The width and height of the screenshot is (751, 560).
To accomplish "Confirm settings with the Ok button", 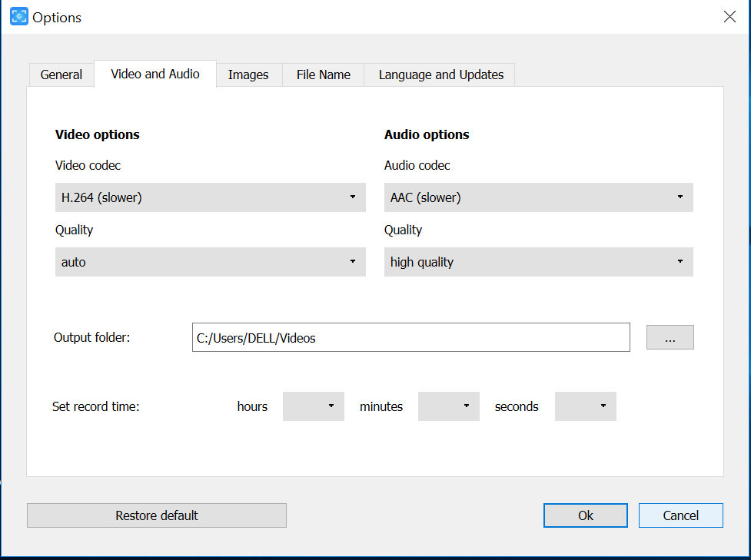I will (x=585, y=515).
